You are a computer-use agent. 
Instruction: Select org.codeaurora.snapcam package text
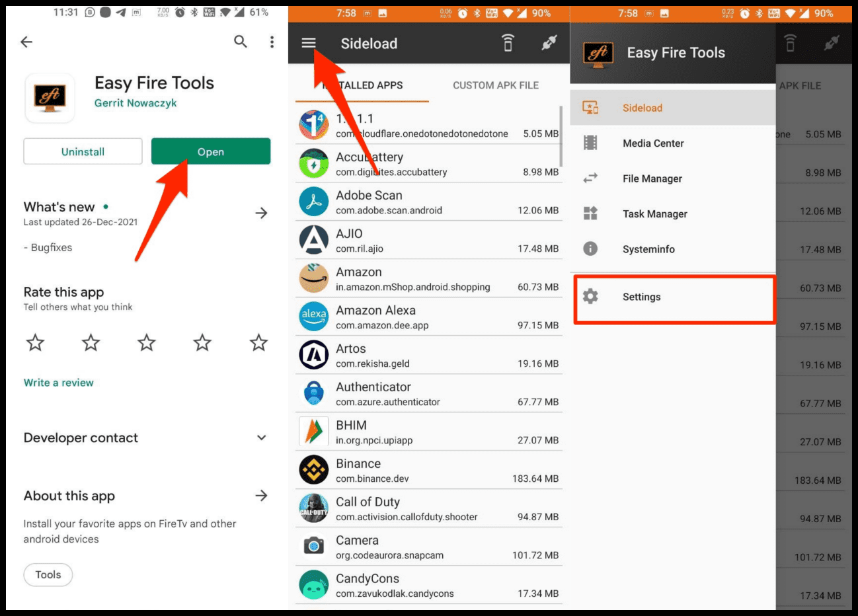click(389, 555)
